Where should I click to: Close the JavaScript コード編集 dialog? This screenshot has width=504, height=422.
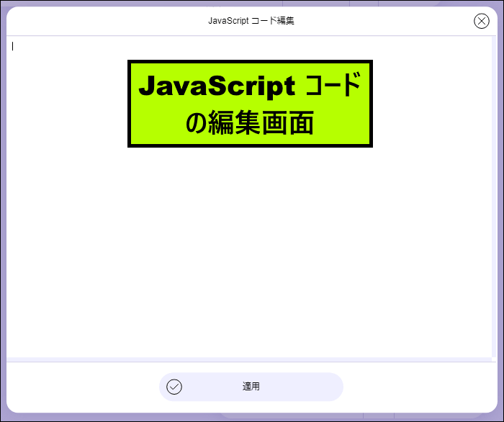coord(482,21)
